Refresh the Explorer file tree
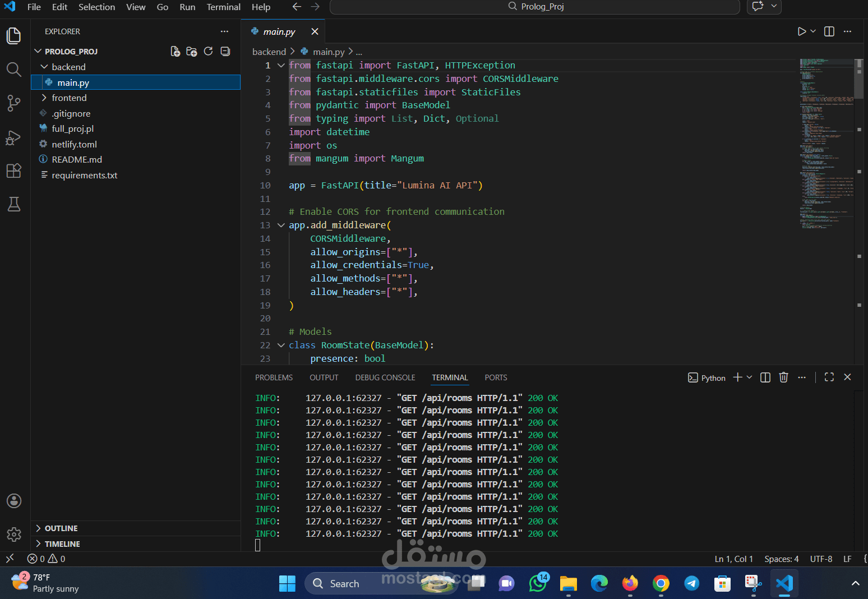Image resolution: width=868 pixels, height=599 pixels. pyautogui.click(x=208, y=52)
